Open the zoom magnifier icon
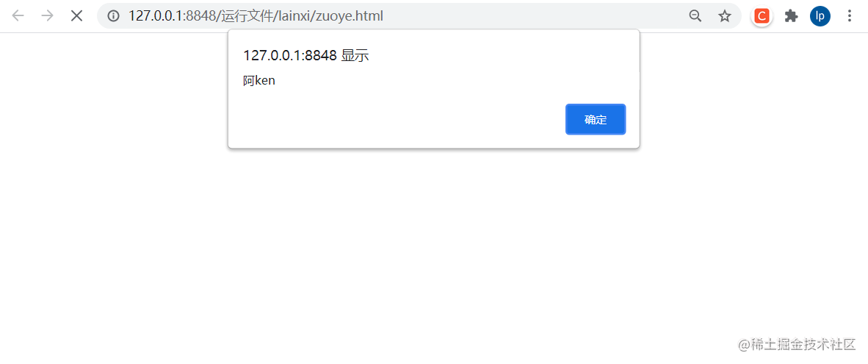The width and height of the screenshot is (868, 364). coord(695,16)
